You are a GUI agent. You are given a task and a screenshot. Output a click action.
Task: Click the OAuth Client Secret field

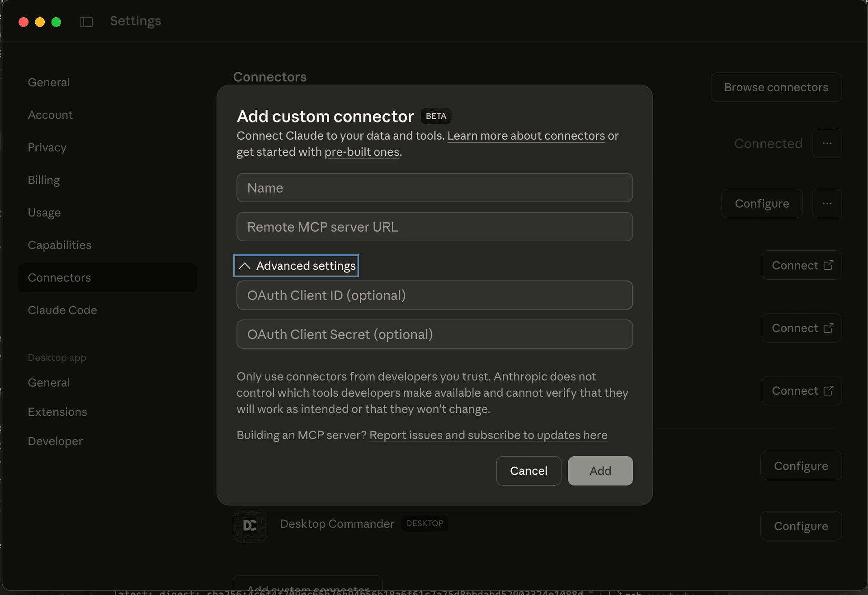tap(434, 334)
